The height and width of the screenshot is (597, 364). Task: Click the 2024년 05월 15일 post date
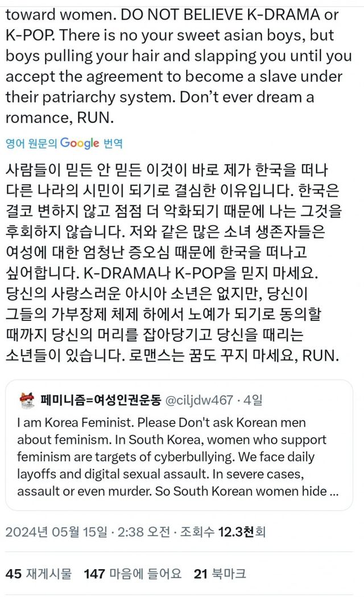click(55, 532)
